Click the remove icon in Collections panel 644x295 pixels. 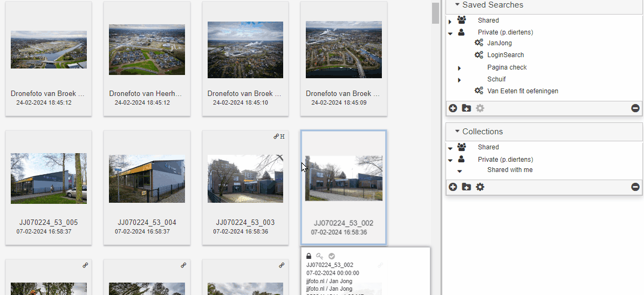pos(635,187)
